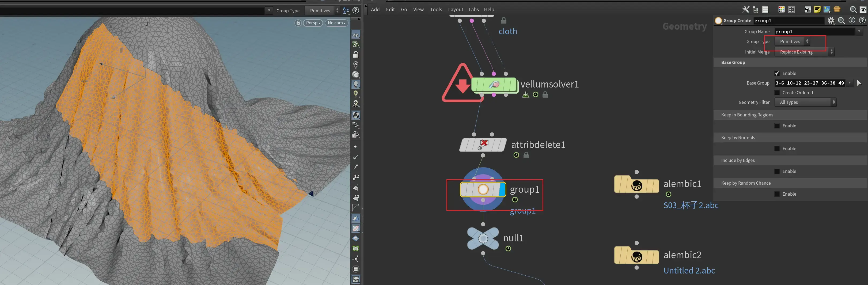This screenshot has height=285, width=868.
Task: Select the attribdelete1 node
Action: (483, 145)
